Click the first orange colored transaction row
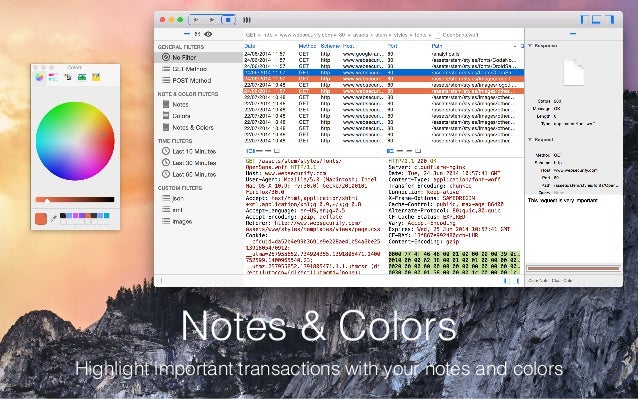 point(384,78)
